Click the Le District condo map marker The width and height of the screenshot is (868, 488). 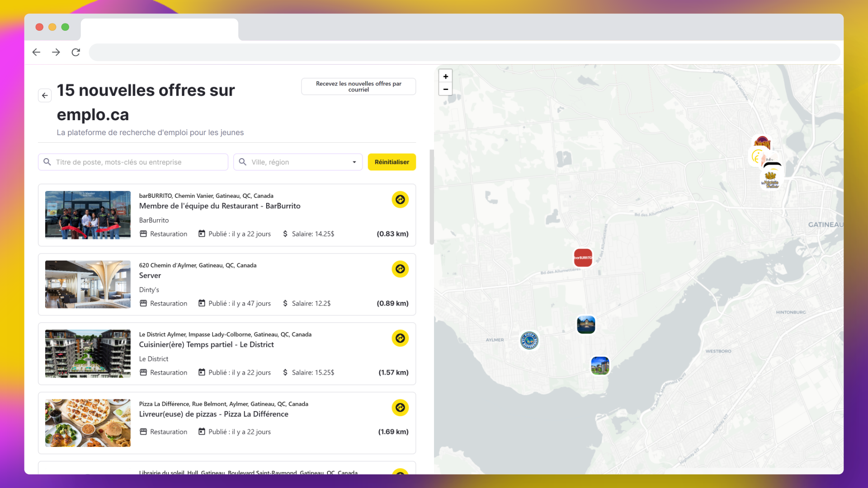[600, 366]
